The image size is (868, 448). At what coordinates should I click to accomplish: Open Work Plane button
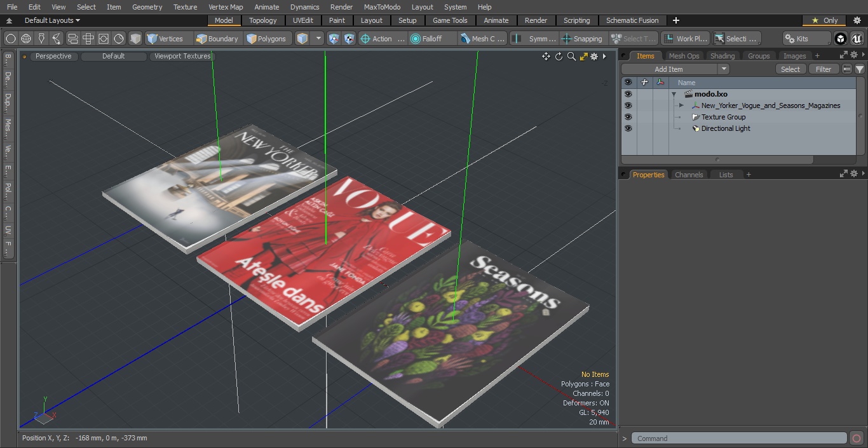pos(685,39)
